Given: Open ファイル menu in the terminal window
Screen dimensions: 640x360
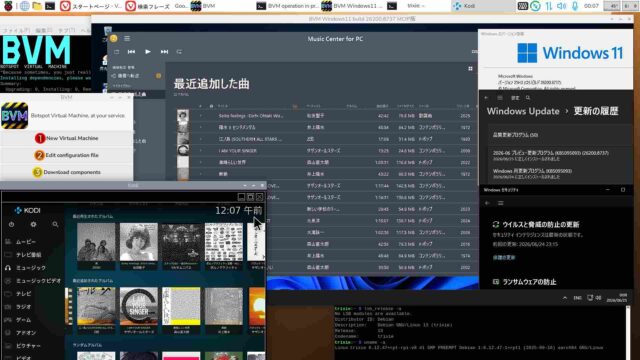Looking at the screenshot, I should coord(16,31).
